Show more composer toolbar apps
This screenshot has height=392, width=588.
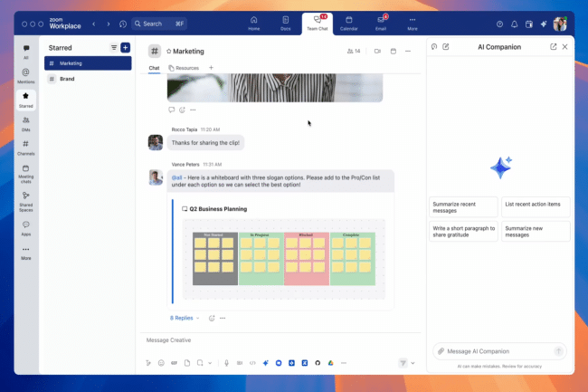(344, 363)
